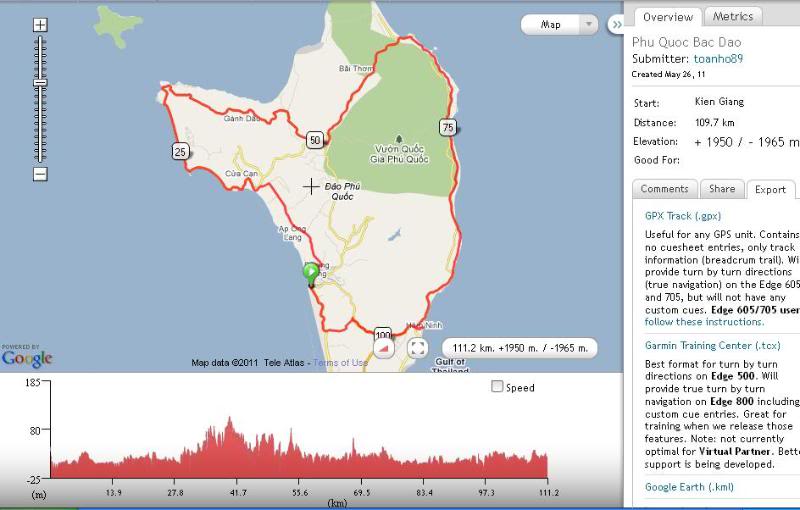Screen dimensions: 800x510
Task: Download Garmin Training Center (.tcx) file
Action: tap(713, 345)
